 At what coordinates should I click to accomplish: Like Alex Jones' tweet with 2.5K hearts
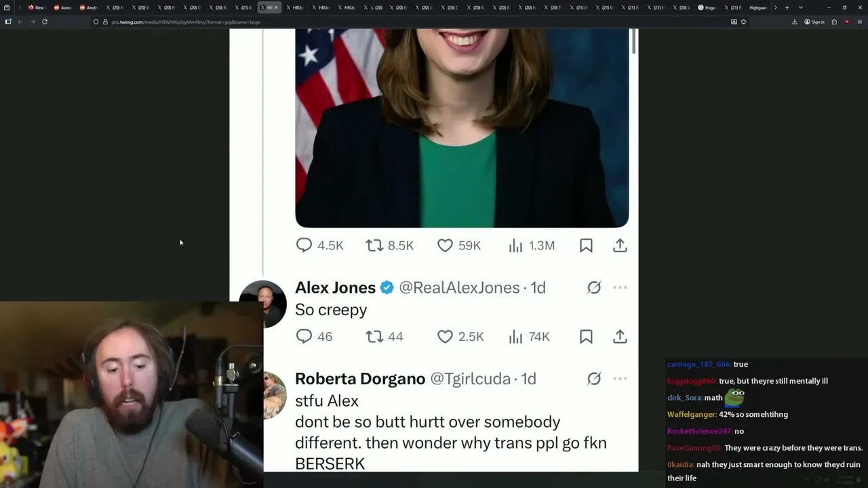pyautogui.click(x=460, y=336)
